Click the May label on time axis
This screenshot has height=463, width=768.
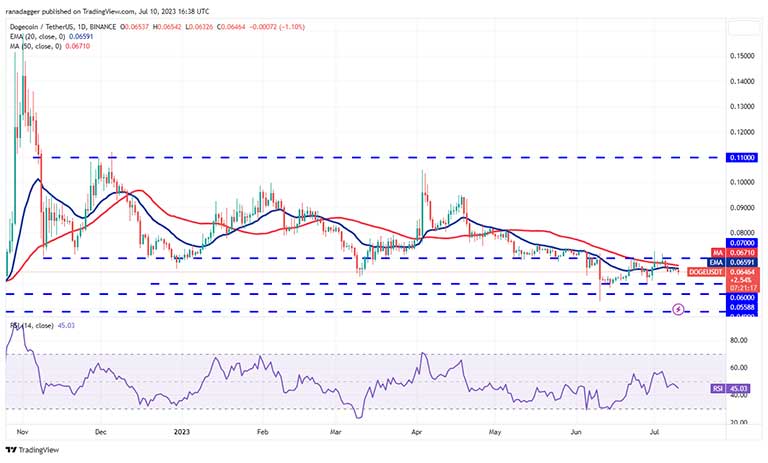(495, 432)
